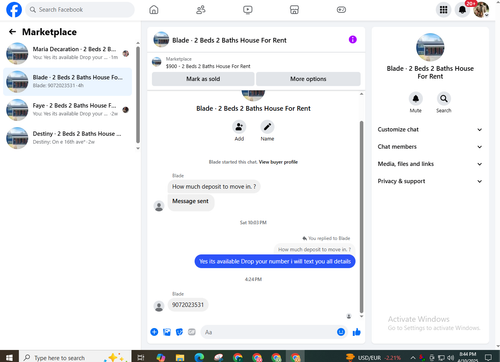This screenshot has width=500, height=362.
Task: Expand Media, files and links section
Action: pos(430,164)
